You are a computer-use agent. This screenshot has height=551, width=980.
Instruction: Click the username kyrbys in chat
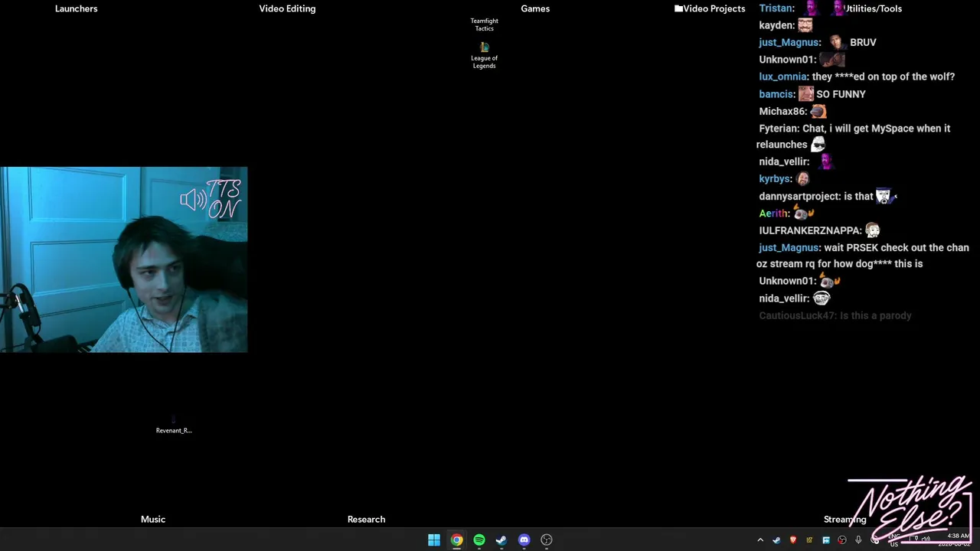tap(775, 179)
